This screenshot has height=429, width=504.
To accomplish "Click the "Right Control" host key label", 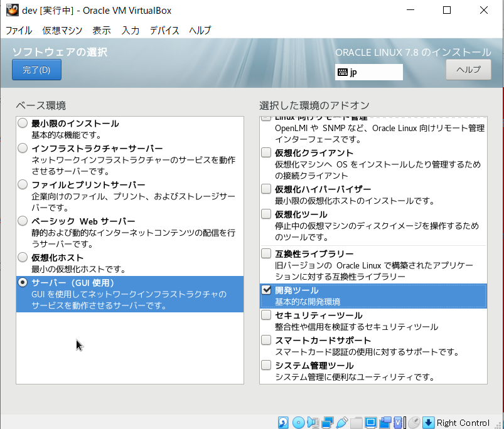I will pyautogui.click(x=463, y=423).
